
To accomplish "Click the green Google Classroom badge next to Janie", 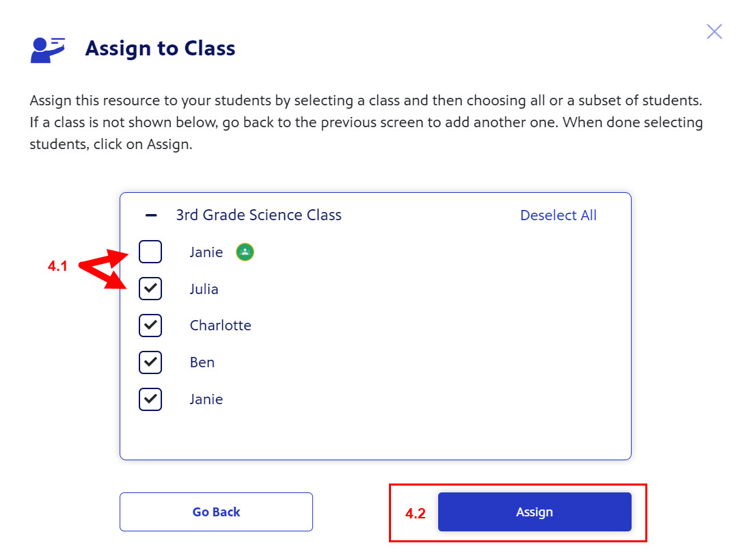I will 245,252.
